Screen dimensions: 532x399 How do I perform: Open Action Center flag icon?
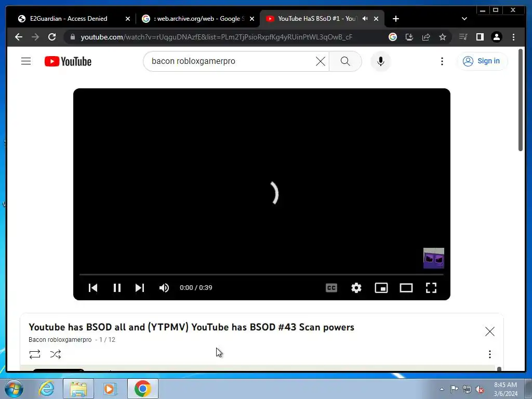pos(454,389)
